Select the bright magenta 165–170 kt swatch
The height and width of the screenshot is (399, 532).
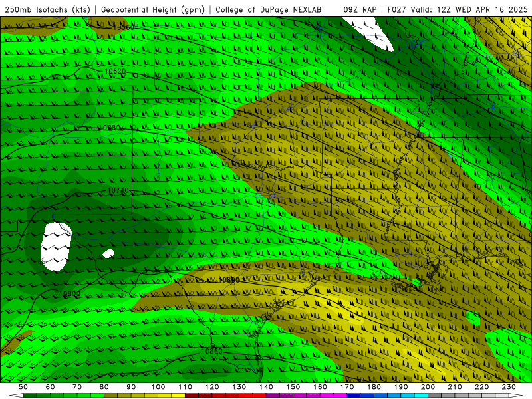340,396
